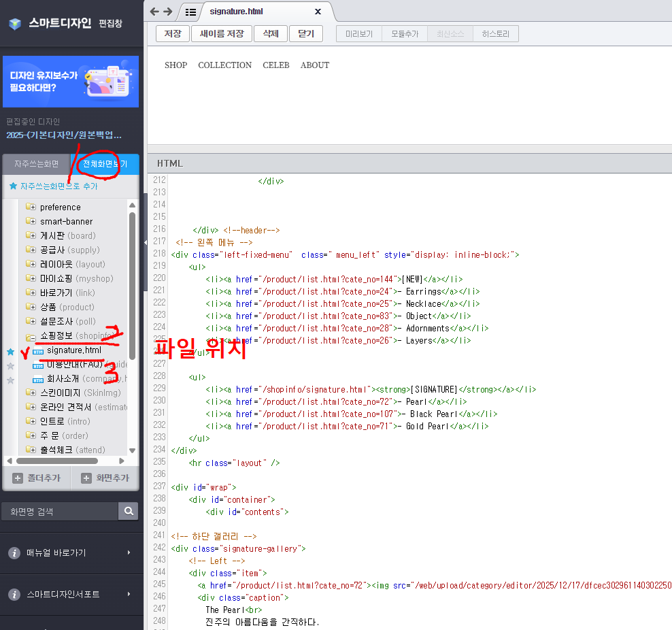Viewport: 672px width, 630px height.
Task: Switch to the 자주쓰는화면 tab
Action: coord(37,164)
